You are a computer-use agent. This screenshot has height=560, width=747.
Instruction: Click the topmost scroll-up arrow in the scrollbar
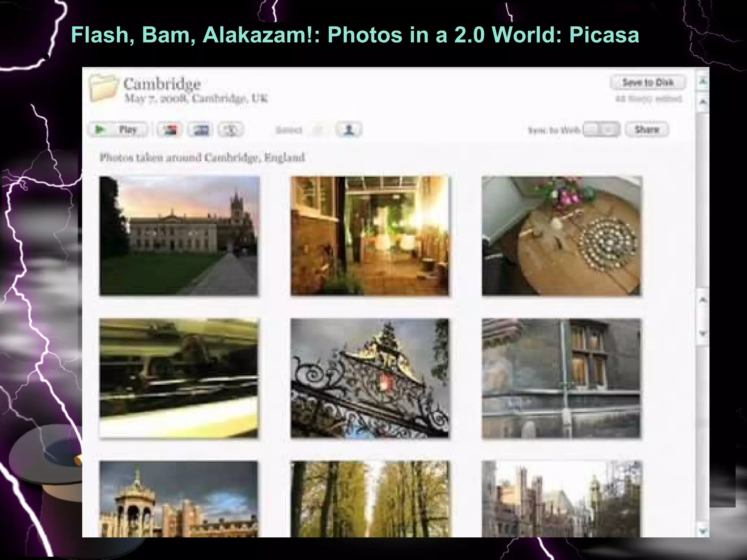click(703, 82)
